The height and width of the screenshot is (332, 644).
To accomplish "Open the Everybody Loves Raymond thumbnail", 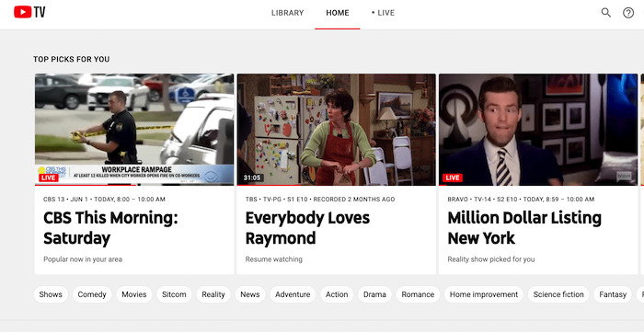I will pyautogui.click(x=337, y=130).
